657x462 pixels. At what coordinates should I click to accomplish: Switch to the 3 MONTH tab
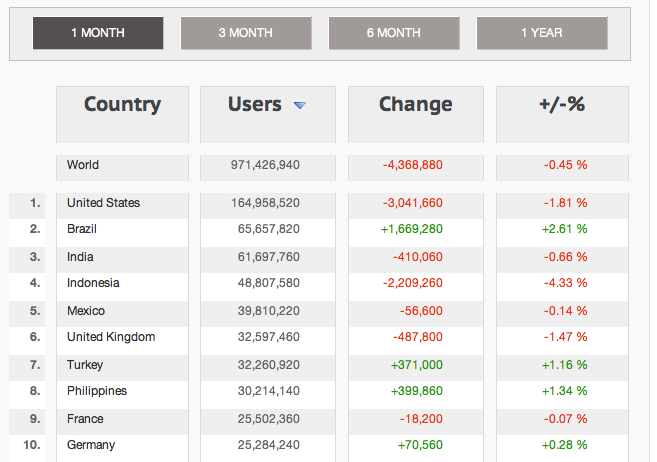point(246,33)
